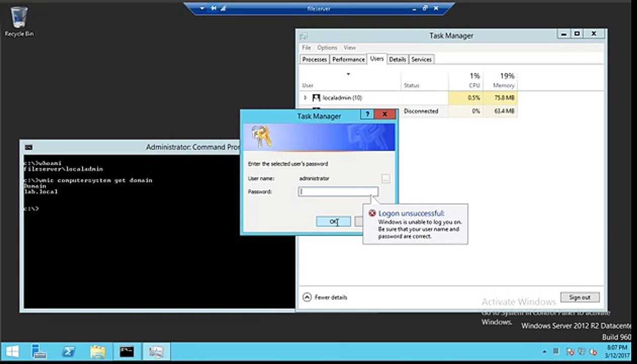Click the Command Prompt title bar icon
The image size is (637, 364).
point(29,147)
